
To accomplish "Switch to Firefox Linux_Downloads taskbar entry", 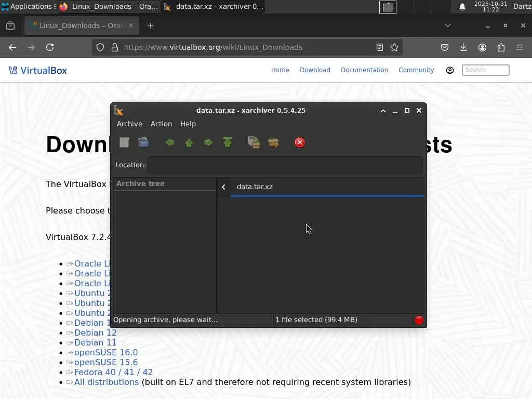I will [x=109, y=6].
